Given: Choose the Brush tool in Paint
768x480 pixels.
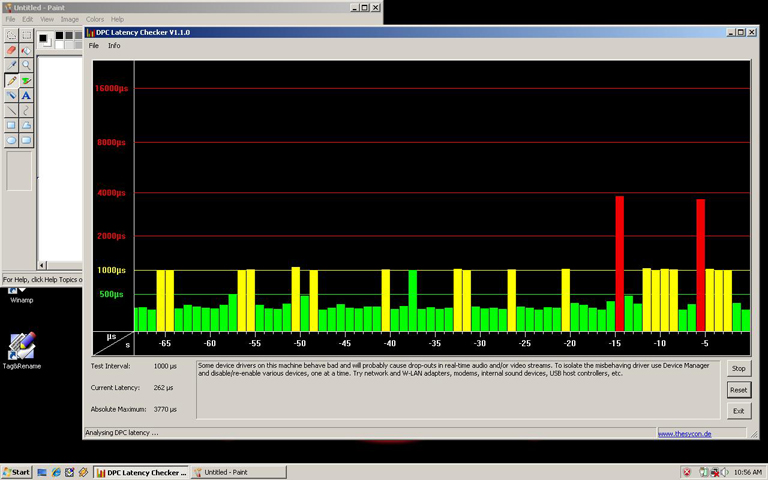Looking at the screenshot, I should click(26, 80).
